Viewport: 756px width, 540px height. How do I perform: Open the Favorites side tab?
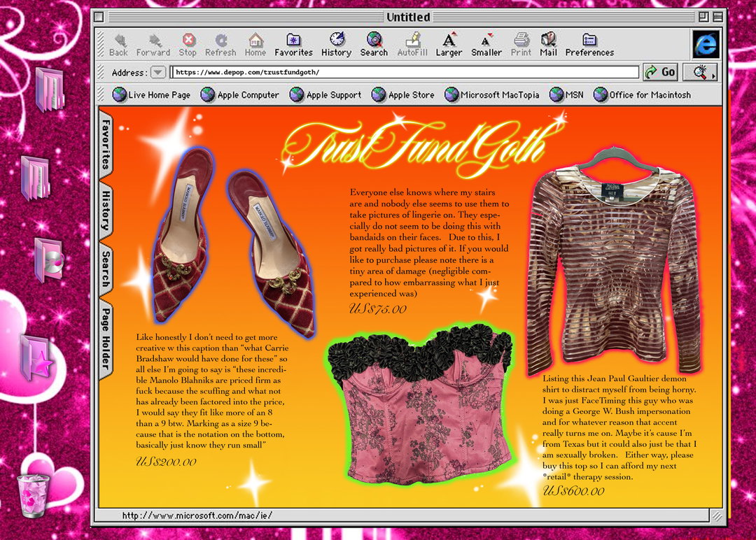tap(106, 143)
